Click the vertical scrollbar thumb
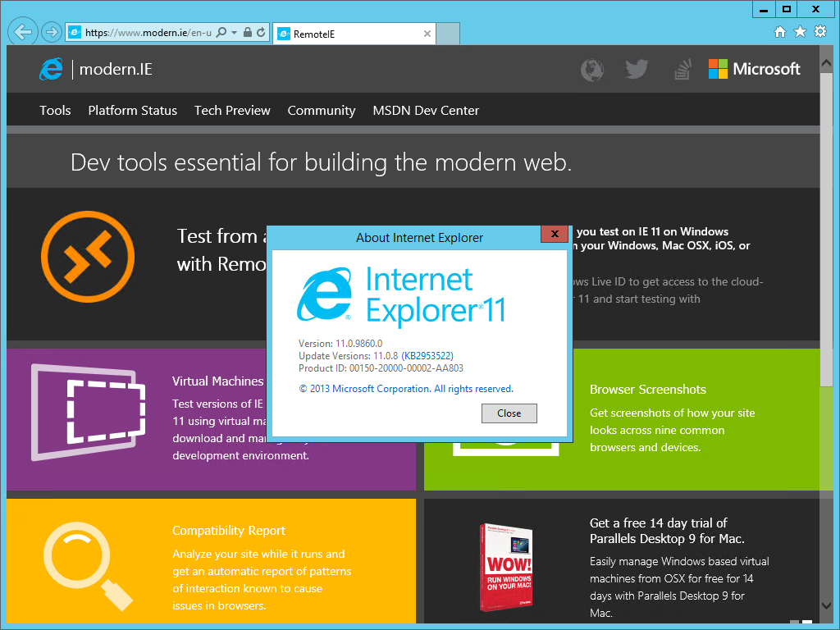This screenshot has width=840, height=630. (826, 228)
